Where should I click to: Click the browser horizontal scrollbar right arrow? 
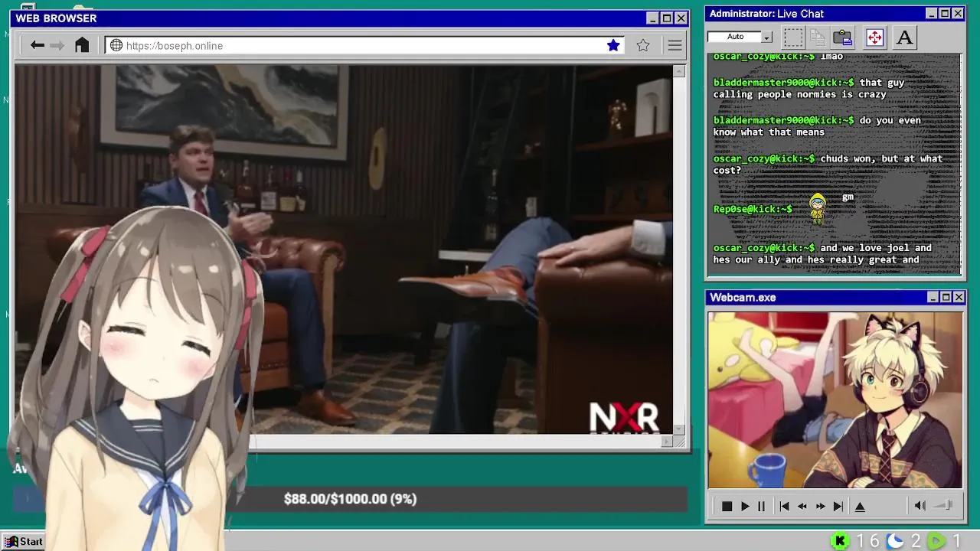point(667,441)
